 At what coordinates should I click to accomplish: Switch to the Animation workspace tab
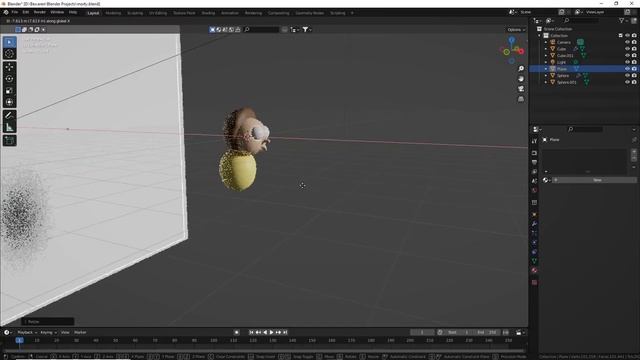coord(229,13)
